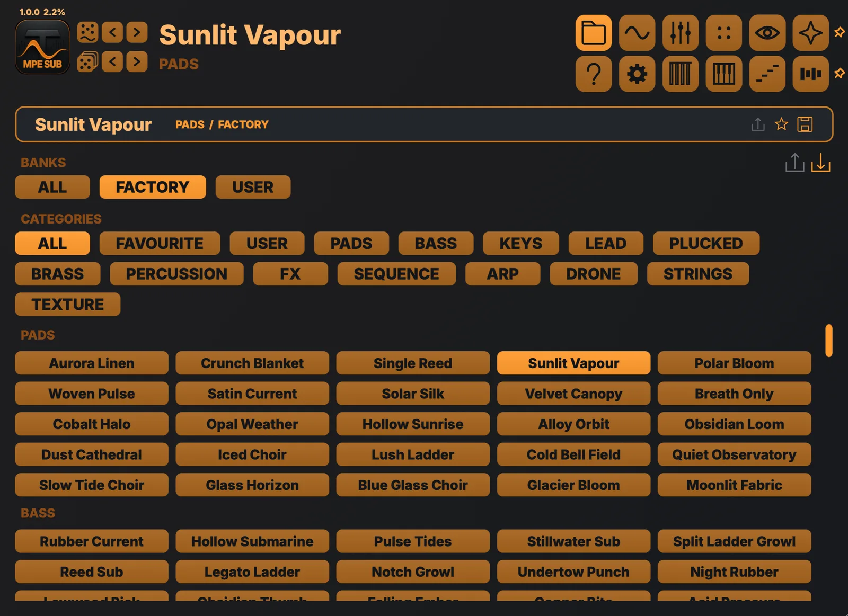Open the eye visualizer page

[x=767, y=33]
